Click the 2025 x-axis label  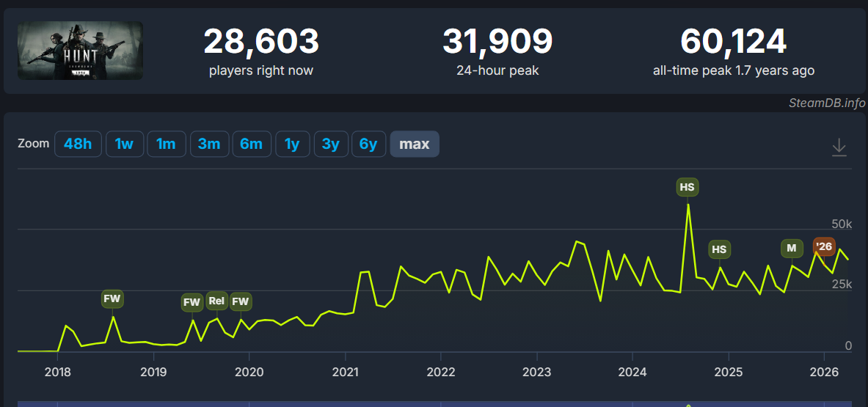point(729,371)
